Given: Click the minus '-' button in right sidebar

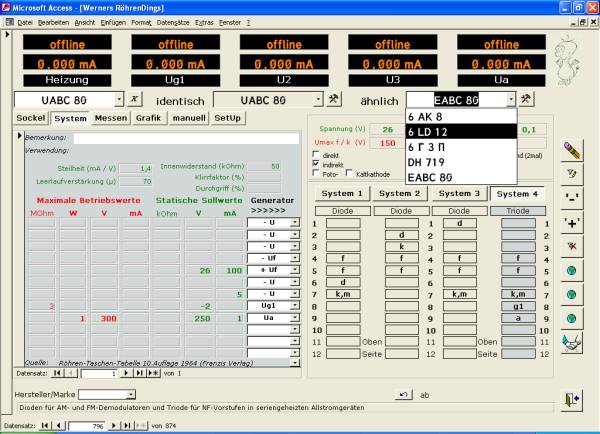Looking at the screenshot, I should coord(572,198).
